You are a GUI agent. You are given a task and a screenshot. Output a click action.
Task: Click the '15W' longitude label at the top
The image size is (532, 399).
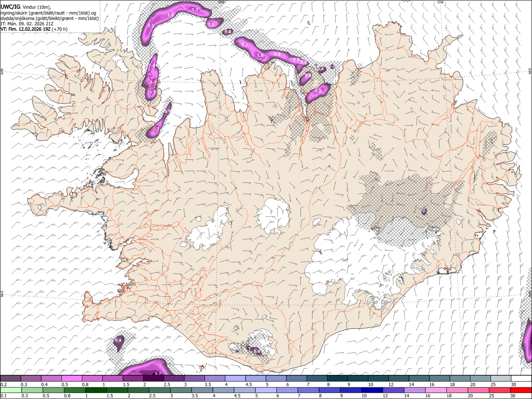tap(440, 2)
